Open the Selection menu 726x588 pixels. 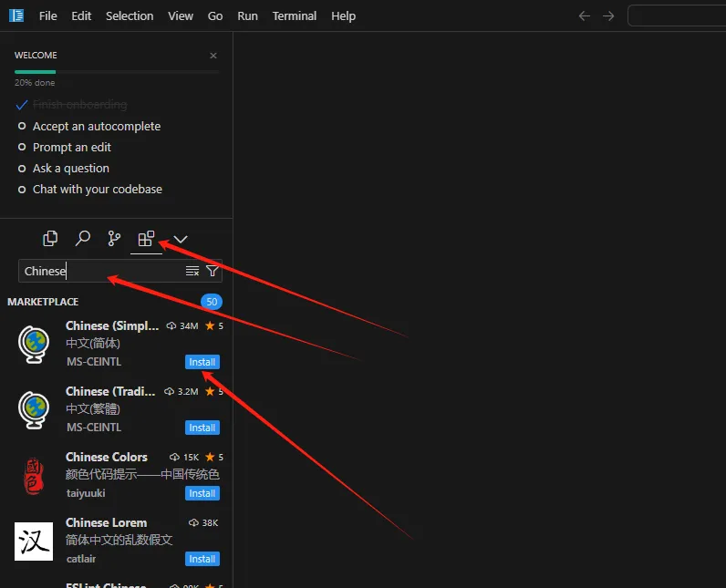130,15
